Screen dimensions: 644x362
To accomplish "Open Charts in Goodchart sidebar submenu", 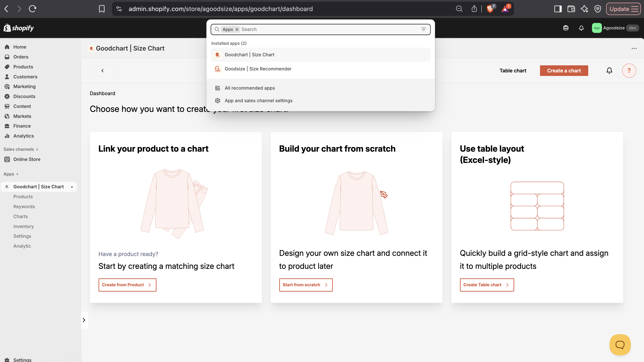I will coord(20,216).
